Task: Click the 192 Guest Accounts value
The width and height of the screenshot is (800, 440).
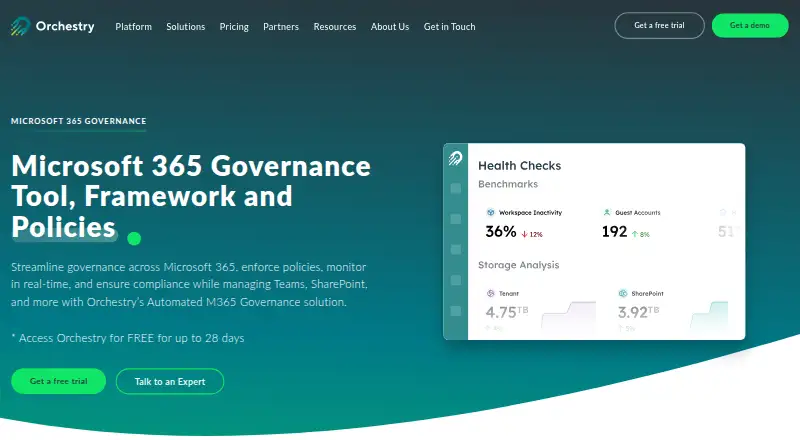Action: pyautogui.click(x=614, y=232)
